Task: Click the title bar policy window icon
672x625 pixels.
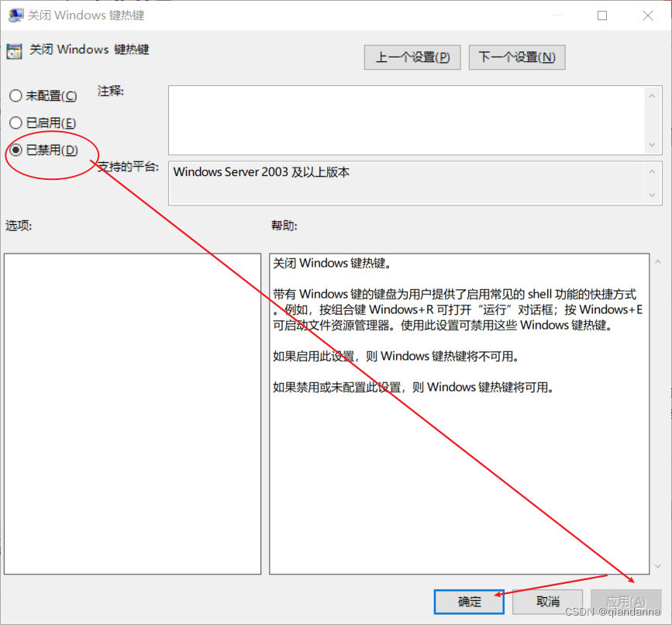Action: click(x=16, y=16)
